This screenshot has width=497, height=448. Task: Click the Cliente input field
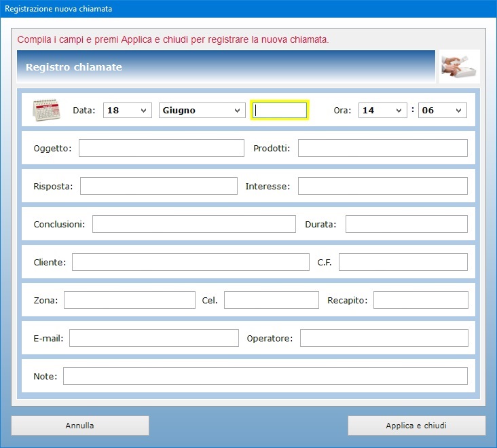tap(191, 262)
